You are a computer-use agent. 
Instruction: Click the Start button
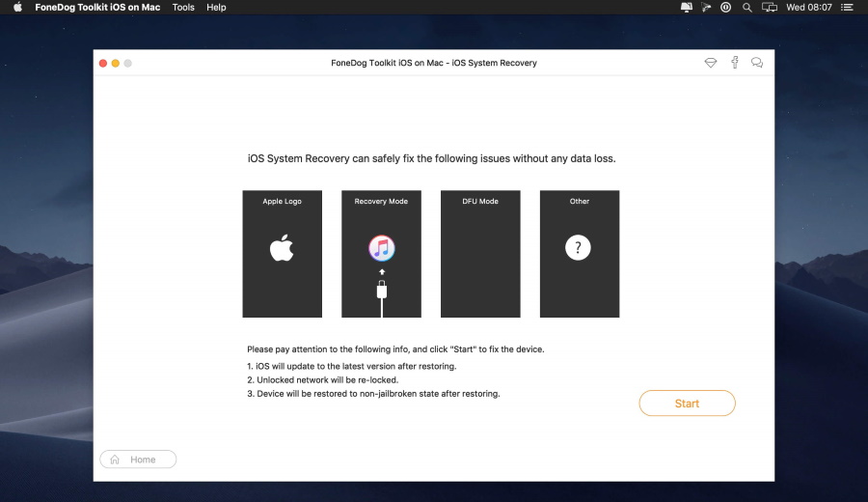click(687, 404)
